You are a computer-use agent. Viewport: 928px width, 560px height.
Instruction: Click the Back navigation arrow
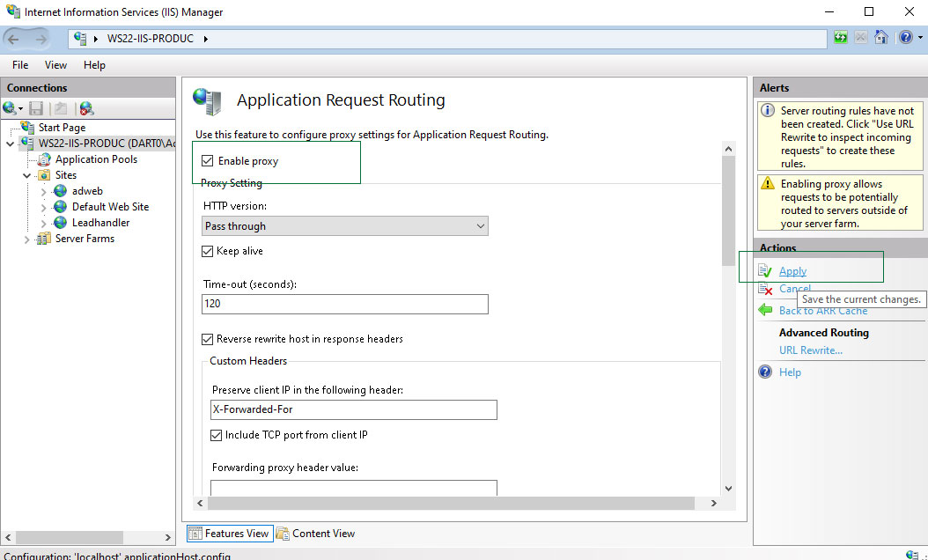(13, 39)
